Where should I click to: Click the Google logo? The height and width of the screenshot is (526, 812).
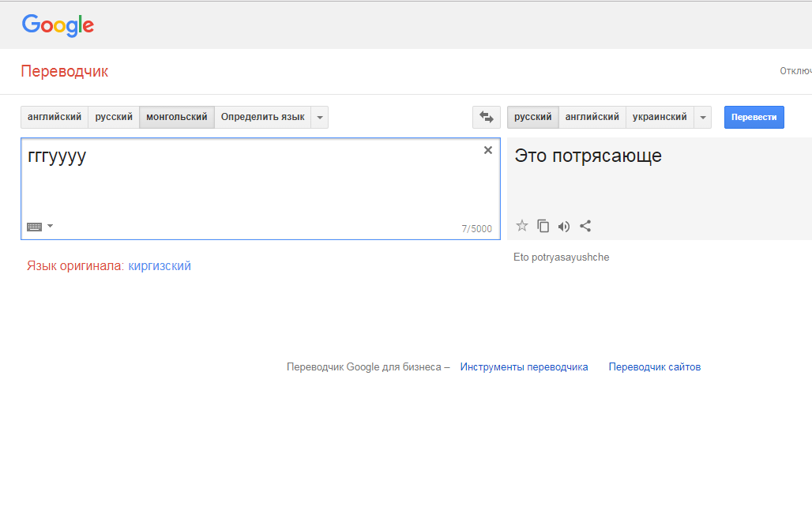click(58, 25)
